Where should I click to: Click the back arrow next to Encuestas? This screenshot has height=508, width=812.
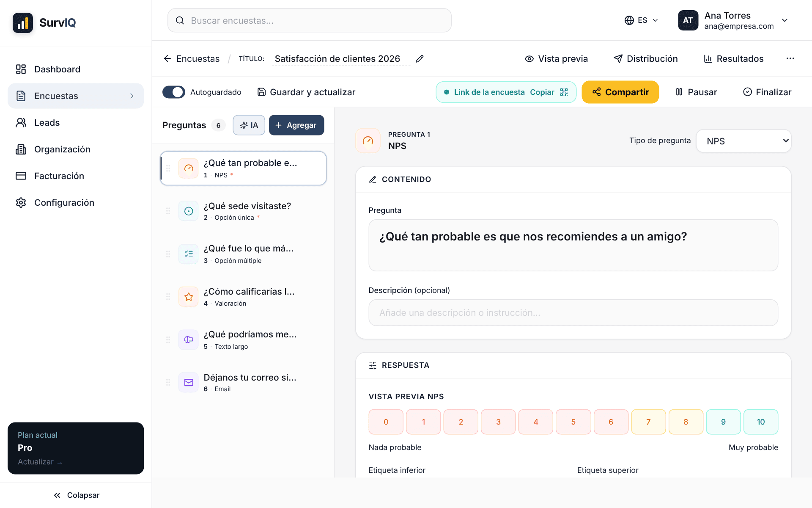pyautogui.click(x=167, y=59)
